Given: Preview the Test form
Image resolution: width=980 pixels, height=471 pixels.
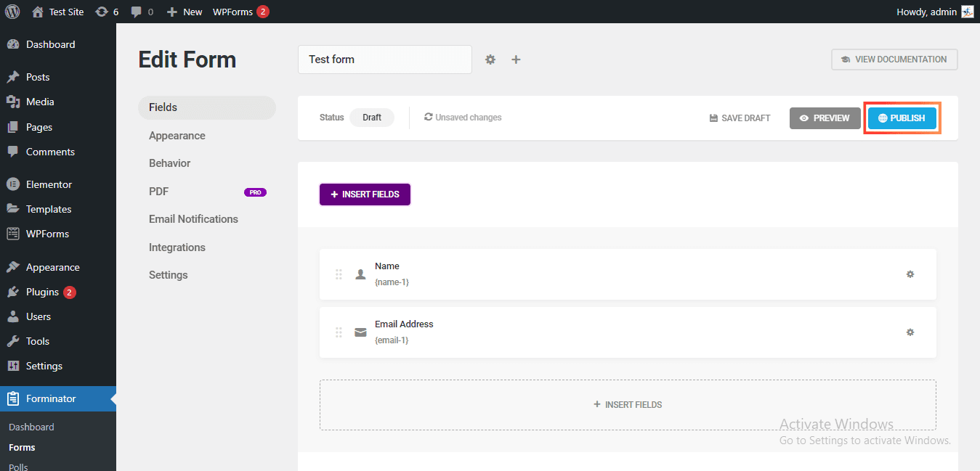Looking at the screenshot, I should (825, 117).
